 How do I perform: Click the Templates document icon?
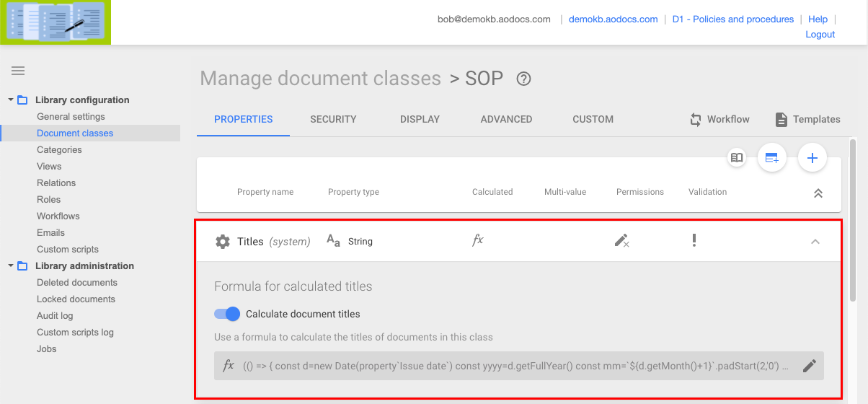pyautogui.click(x=781, y=120)
